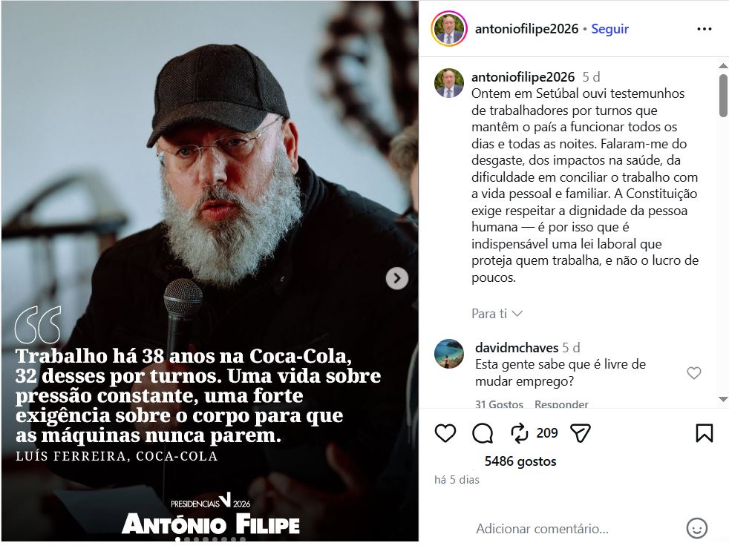The image size is (729, 560).
Task: Open the three-dot options menu
Action: tap(704, 29)
